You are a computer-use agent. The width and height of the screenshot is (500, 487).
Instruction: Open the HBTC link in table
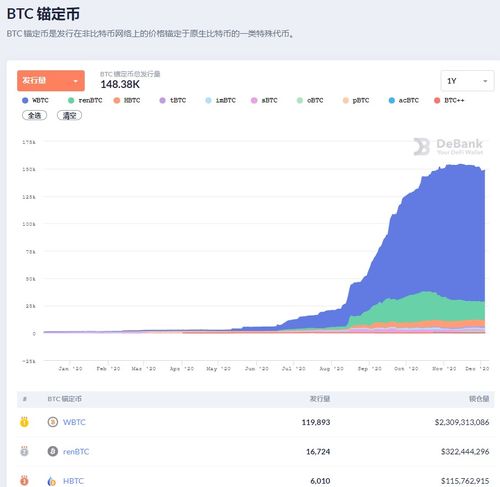[74, 481]
